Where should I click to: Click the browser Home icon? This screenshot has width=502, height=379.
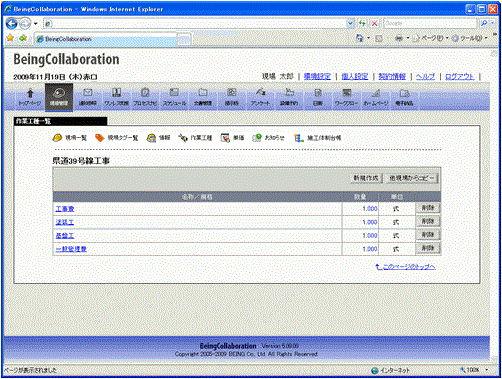coord(360,38)
